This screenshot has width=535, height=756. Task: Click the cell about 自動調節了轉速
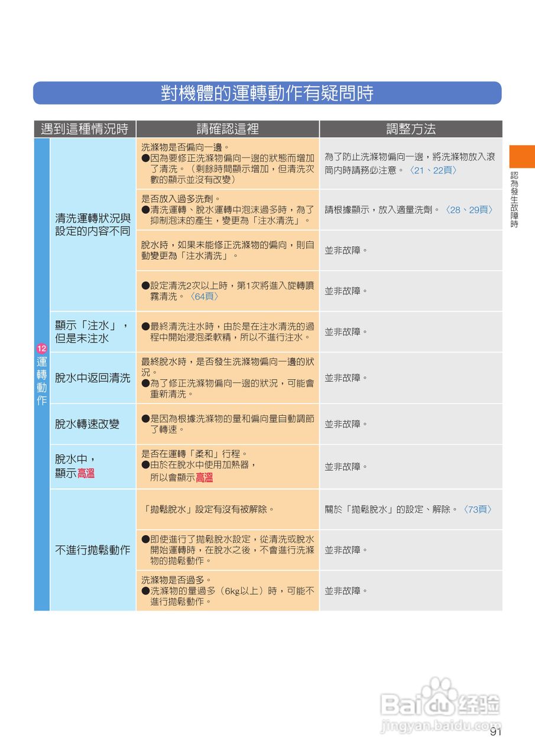(x=228, y=424)
